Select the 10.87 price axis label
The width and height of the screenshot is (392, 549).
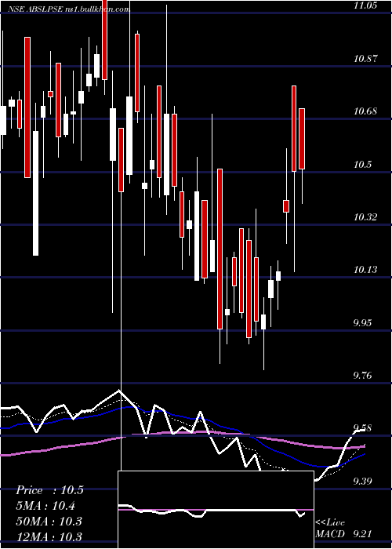pyautogui.click(x=365, y=58)
